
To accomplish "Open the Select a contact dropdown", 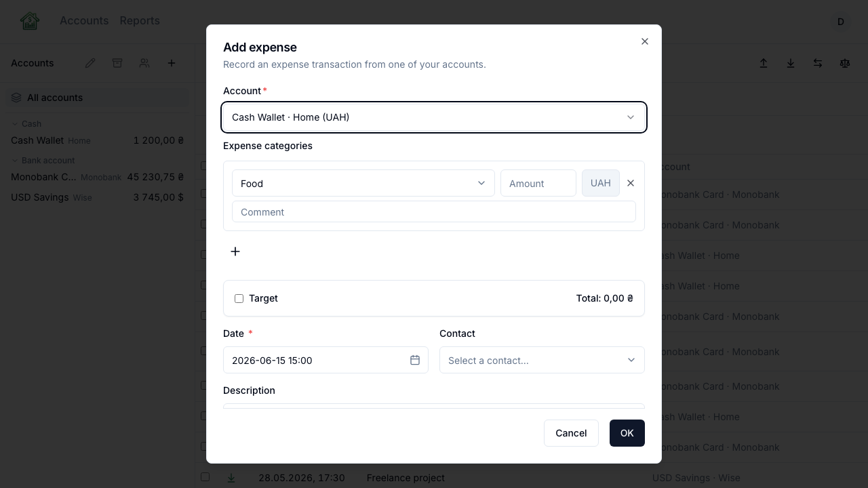I will point(542,360).
